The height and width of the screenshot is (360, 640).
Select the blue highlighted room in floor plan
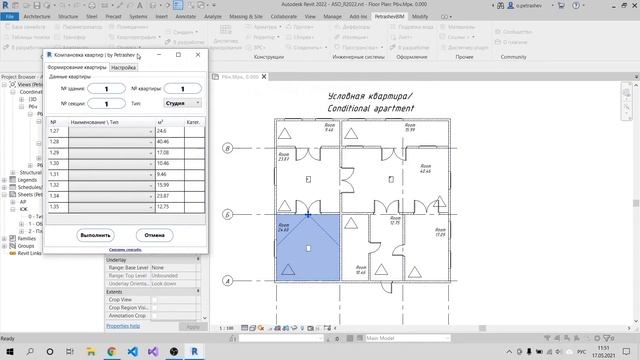308,247
